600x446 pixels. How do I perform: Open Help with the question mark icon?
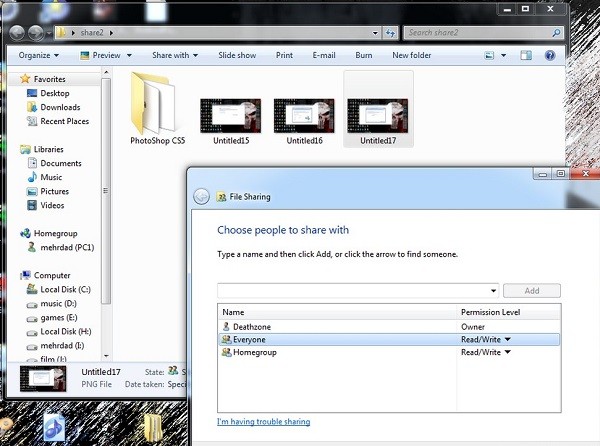(550, 55)
